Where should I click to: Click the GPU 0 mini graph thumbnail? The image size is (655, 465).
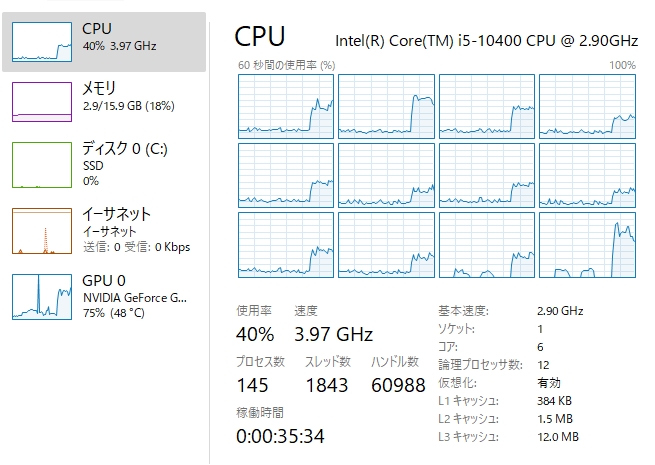42,295
